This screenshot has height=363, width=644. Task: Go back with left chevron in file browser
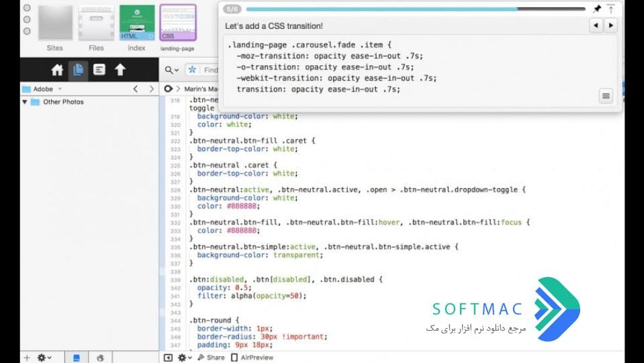click(x=136, y=89)
